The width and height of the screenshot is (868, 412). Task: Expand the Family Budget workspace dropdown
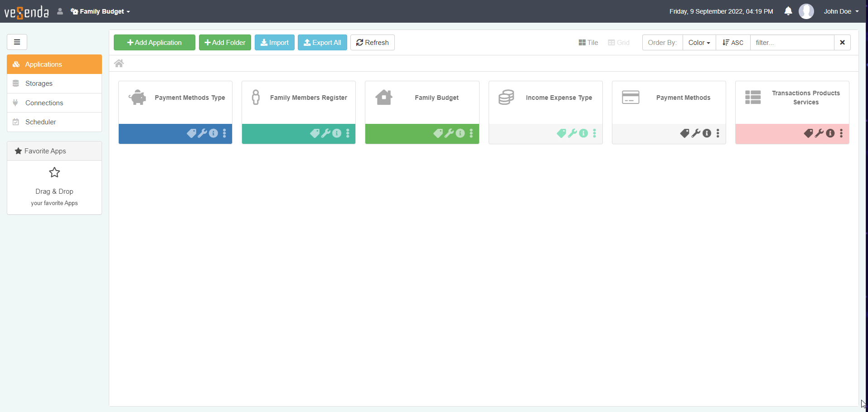tap(101, 11)
